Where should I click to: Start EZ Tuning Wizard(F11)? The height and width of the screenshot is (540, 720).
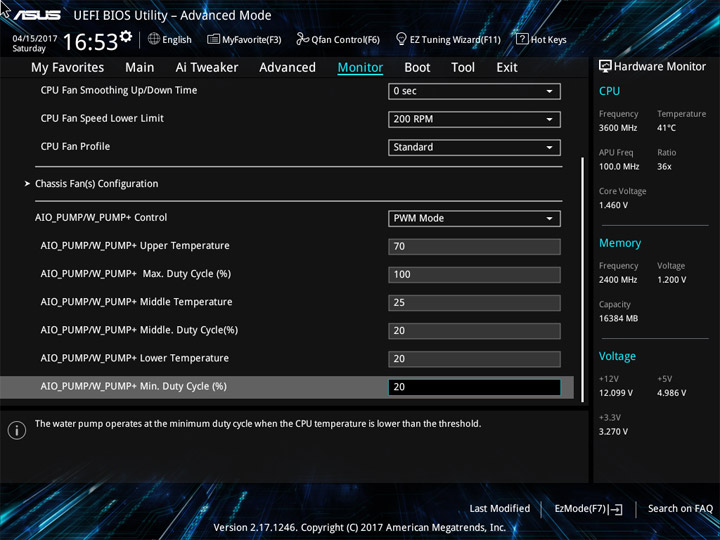[449, 39]
